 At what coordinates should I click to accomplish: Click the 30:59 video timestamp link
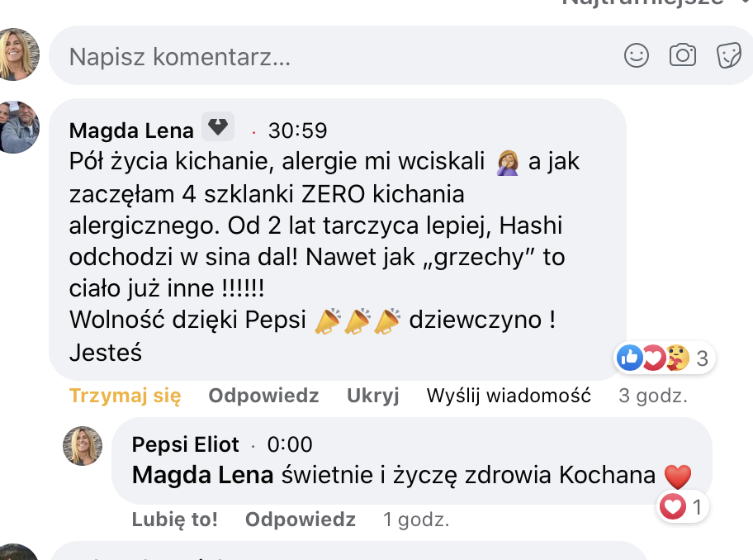pos(297,131)
